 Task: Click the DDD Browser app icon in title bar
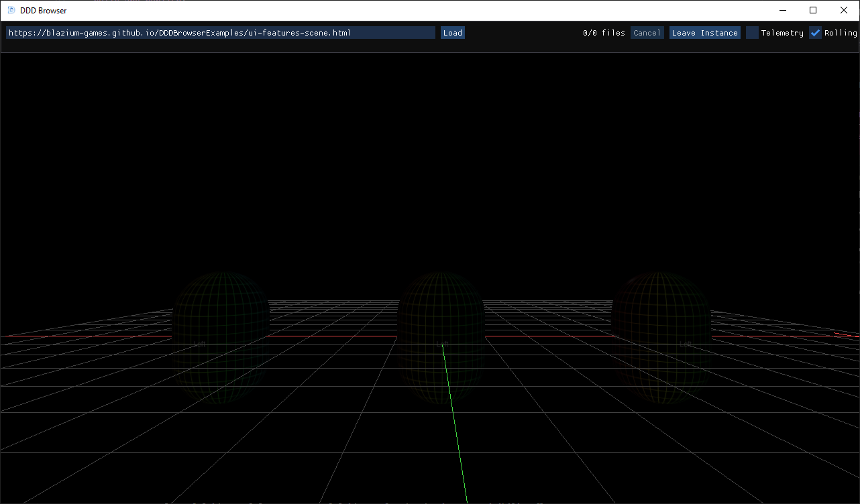tap(11, 10)
